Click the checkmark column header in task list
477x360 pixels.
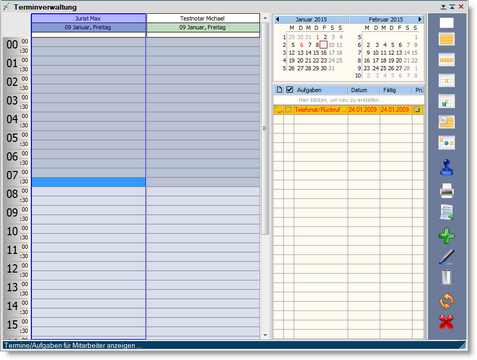[289, 90]
